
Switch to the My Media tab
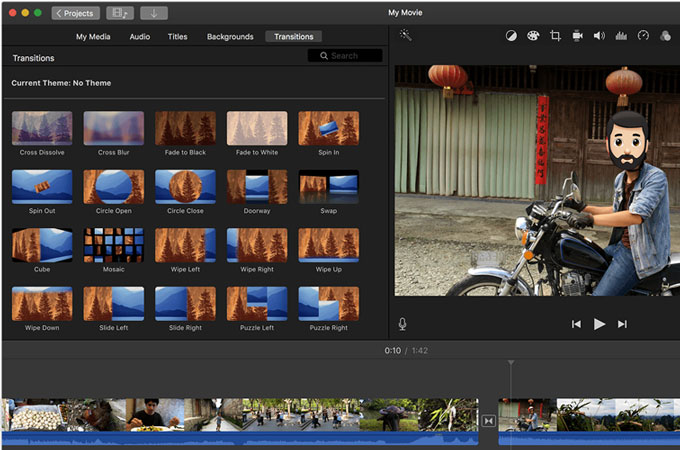click(x=95, y=37)
